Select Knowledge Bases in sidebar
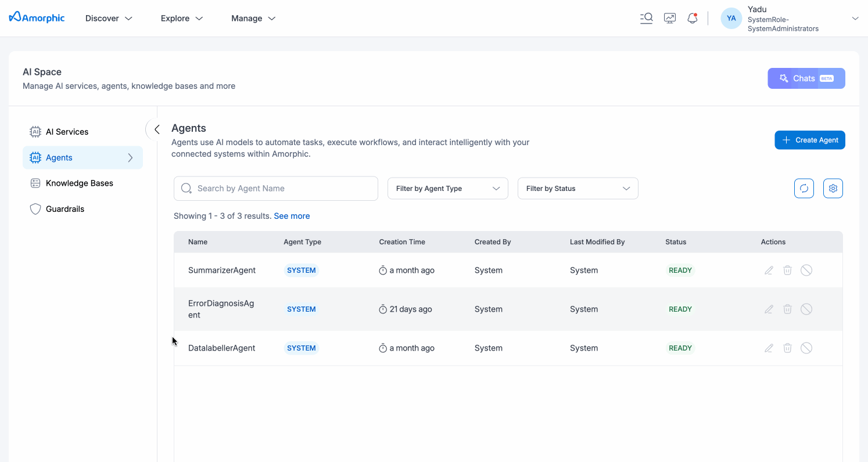The width and height of the screenshot is (868, 462). point(79,183)
